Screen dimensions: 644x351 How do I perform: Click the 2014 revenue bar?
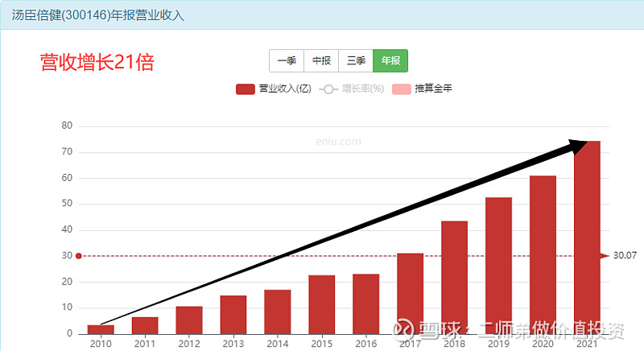click(278, 312)
